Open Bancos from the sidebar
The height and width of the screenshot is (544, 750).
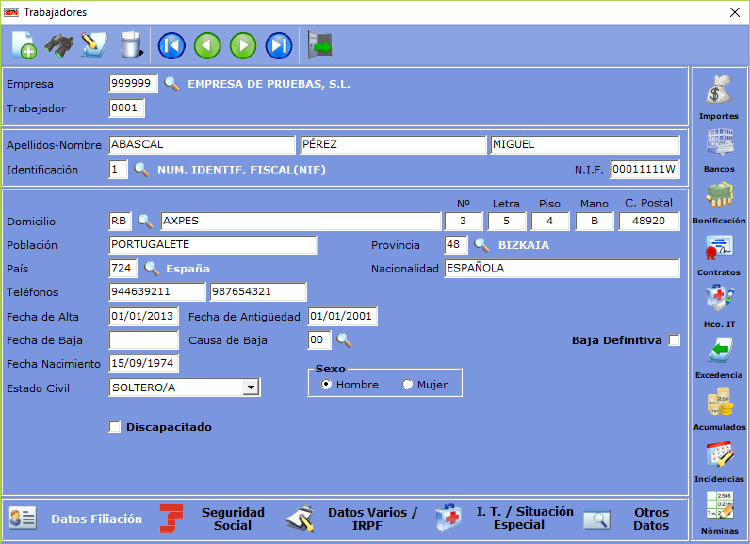(x=718, y=150)
